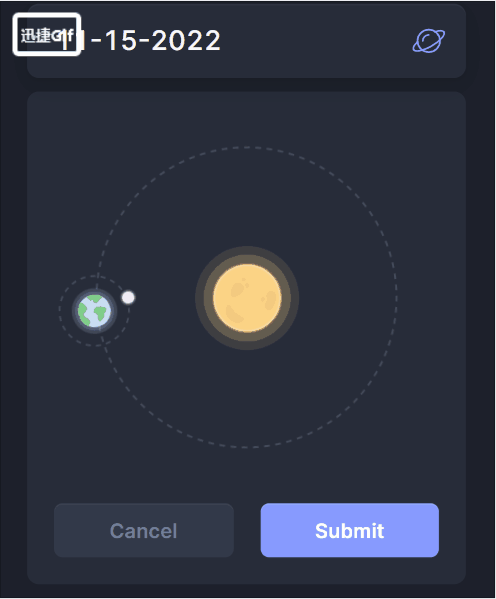Click the yellow Sun at the center
This screenshot has height=599, width=496.
point(247,298)
